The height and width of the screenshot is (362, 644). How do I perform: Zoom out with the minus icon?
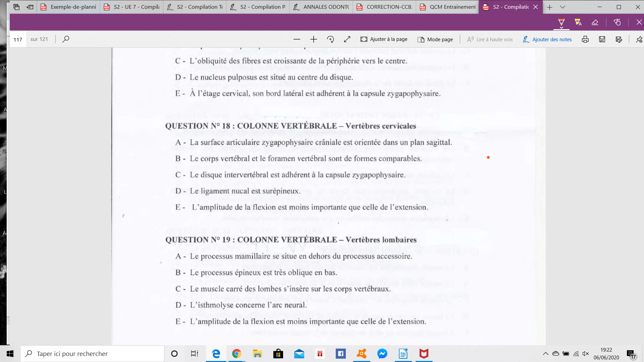297,39
